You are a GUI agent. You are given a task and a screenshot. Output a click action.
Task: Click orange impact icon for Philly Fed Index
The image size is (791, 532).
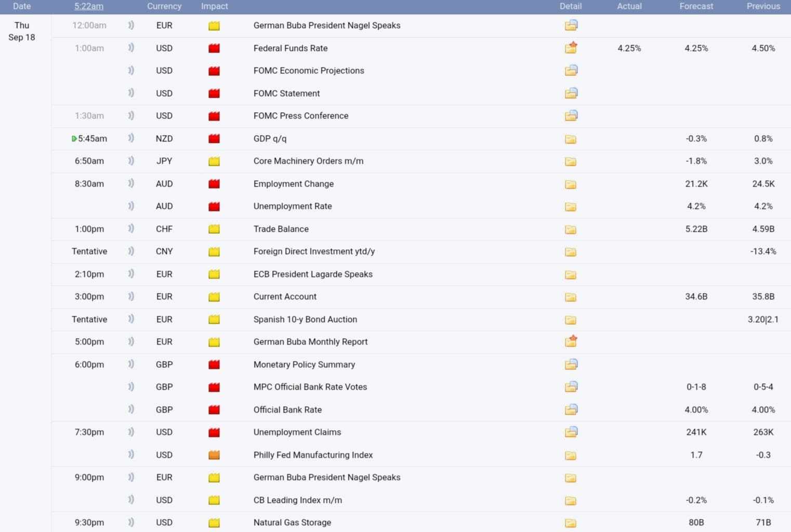pyautogui.click(x=214, y=455)
